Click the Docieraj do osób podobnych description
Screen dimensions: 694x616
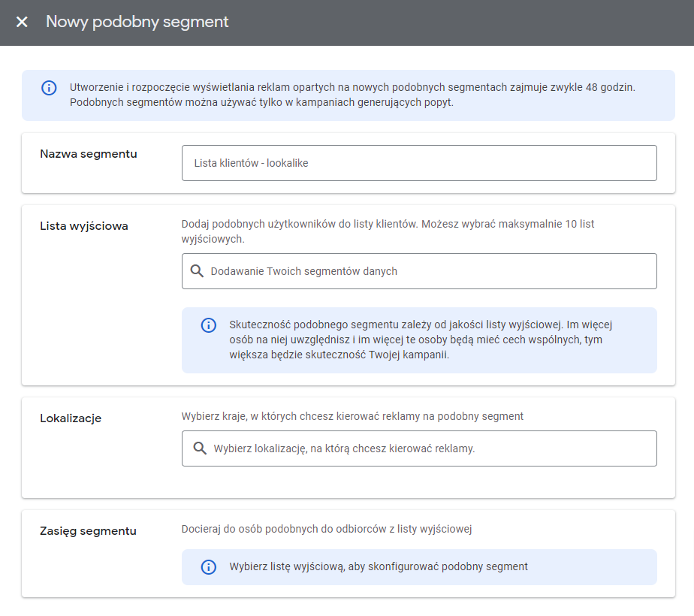coord(326,529)
